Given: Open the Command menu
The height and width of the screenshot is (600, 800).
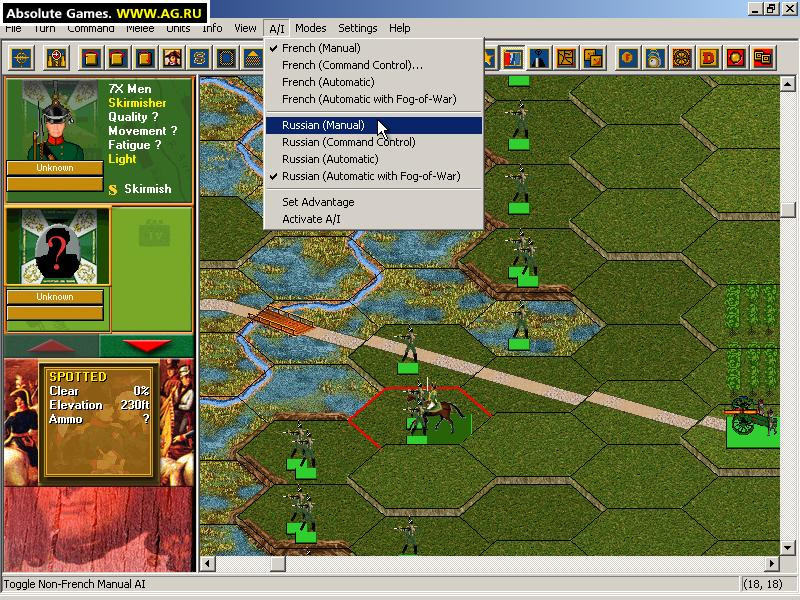Looking at the screenshot, I should point(90,29).
